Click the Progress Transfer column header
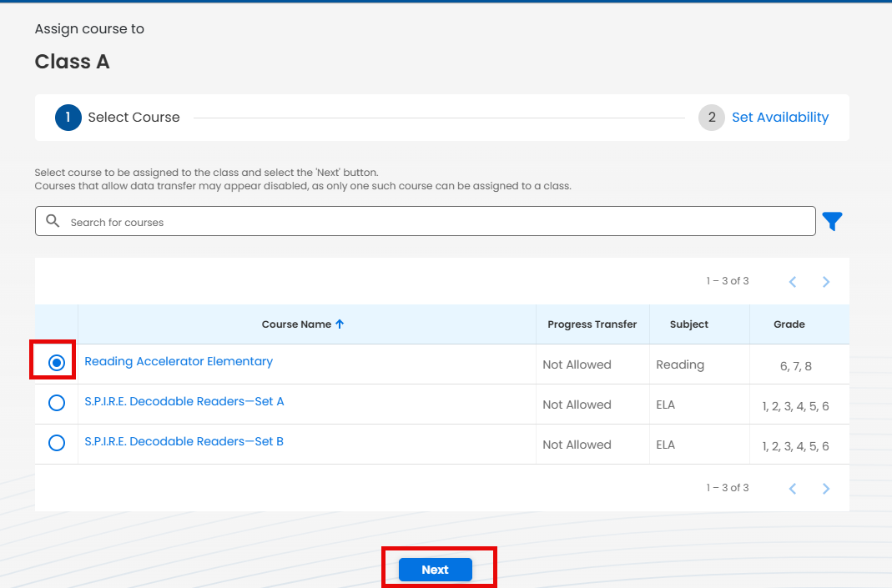 point(592,324)
